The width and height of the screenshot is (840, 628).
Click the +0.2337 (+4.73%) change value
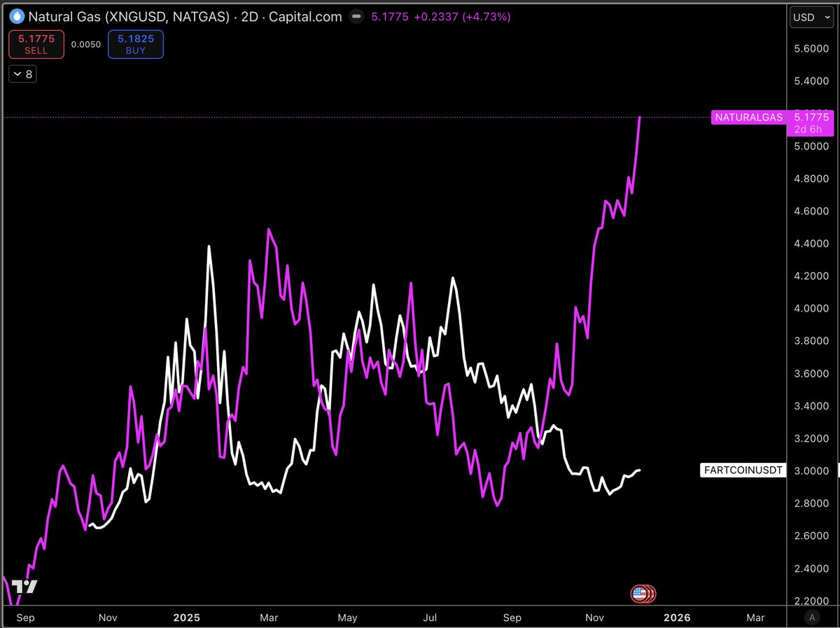461,16
